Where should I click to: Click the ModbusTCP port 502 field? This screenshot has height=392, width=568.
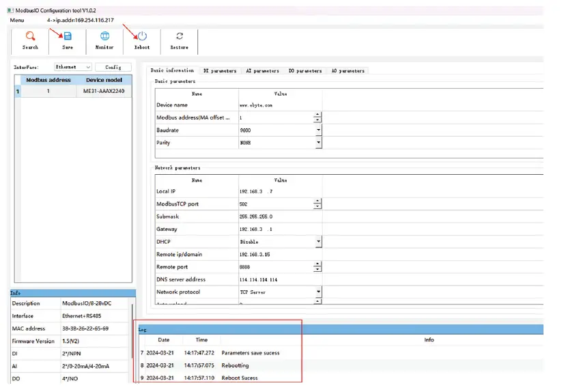[276, 204]
